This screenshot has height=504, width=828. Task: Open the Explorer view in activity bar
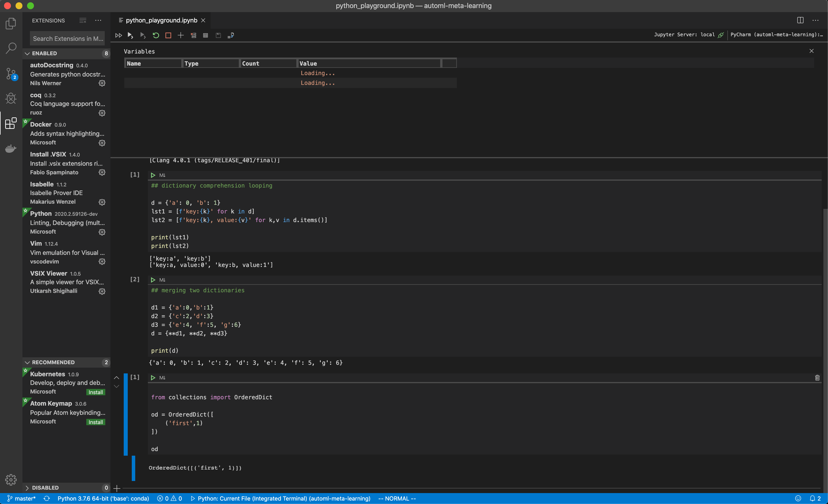click(x=11, y=24)
